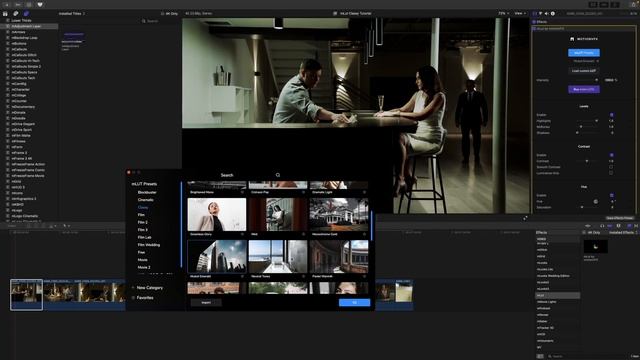Toggle 4K Only checkbox in effects browser
640x360 pixels.
(584, 232)
